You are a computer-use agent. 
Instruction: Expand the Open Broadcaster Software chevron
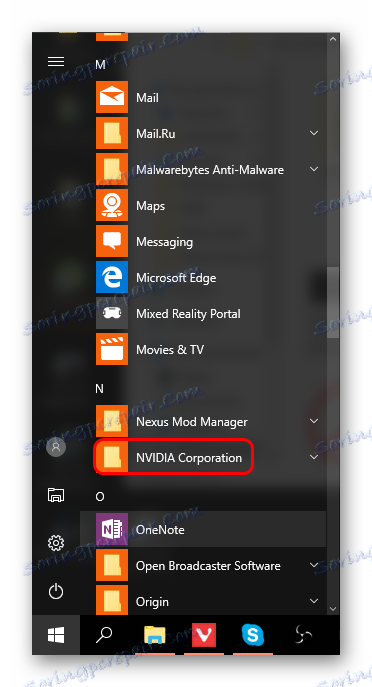pyautogui.click(x=314, y=565)
